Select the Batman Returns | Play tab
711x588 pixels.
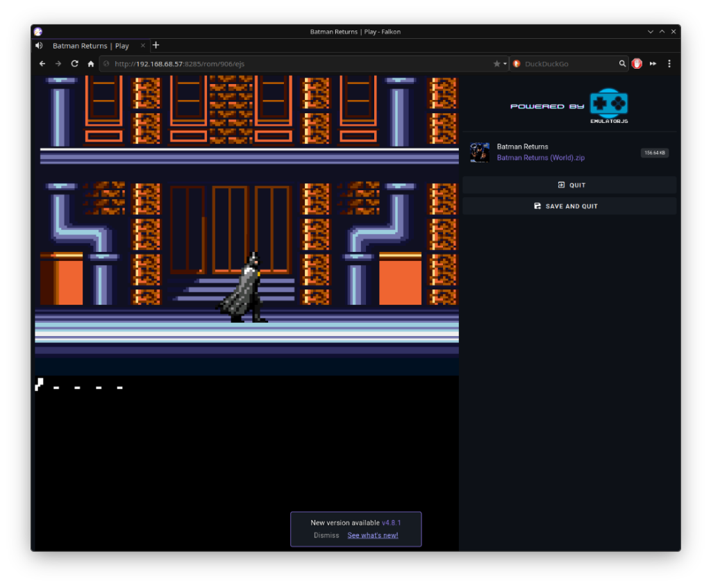(91, 46)
